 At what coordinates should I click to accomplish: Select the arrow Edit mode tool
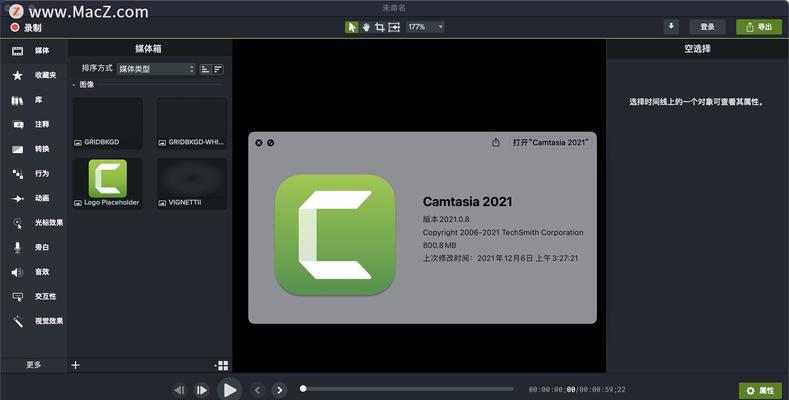[x=351, y=27]
